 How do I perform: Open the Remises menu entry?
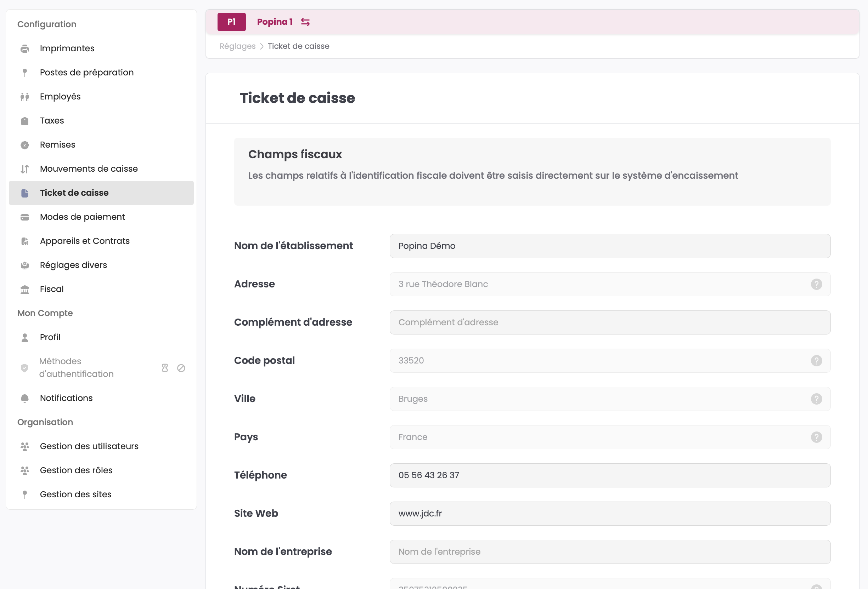click(x=57, y=144)
